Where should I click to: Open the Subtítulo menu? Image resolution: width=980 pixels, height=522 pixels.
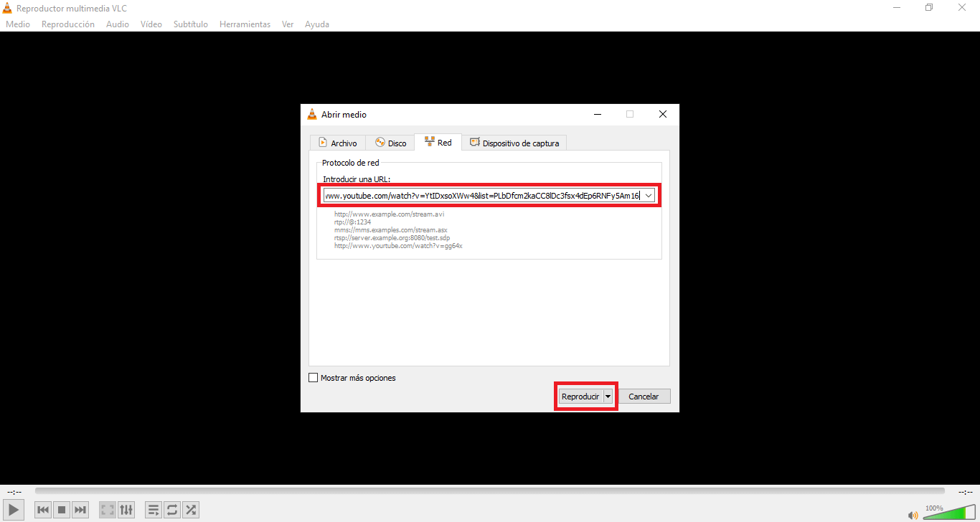tap(191, 24)
